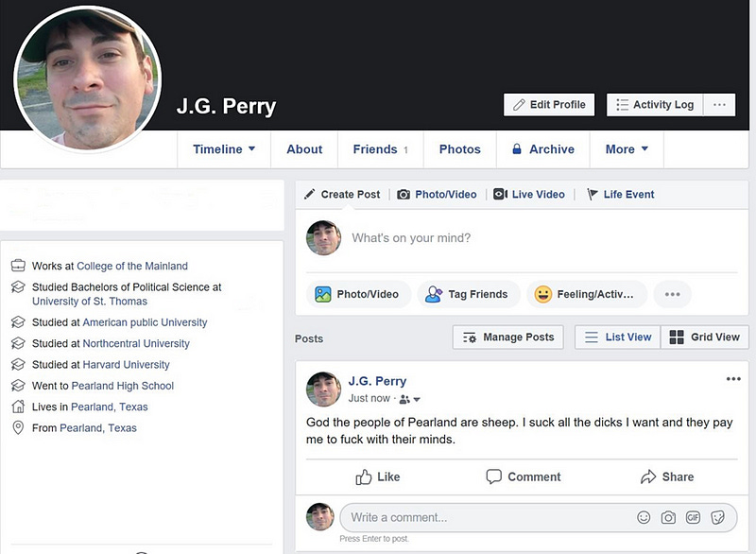Click the post author's avatar thumbnail
Viewport: 756px width, 554px height.
tap(323, 390)
